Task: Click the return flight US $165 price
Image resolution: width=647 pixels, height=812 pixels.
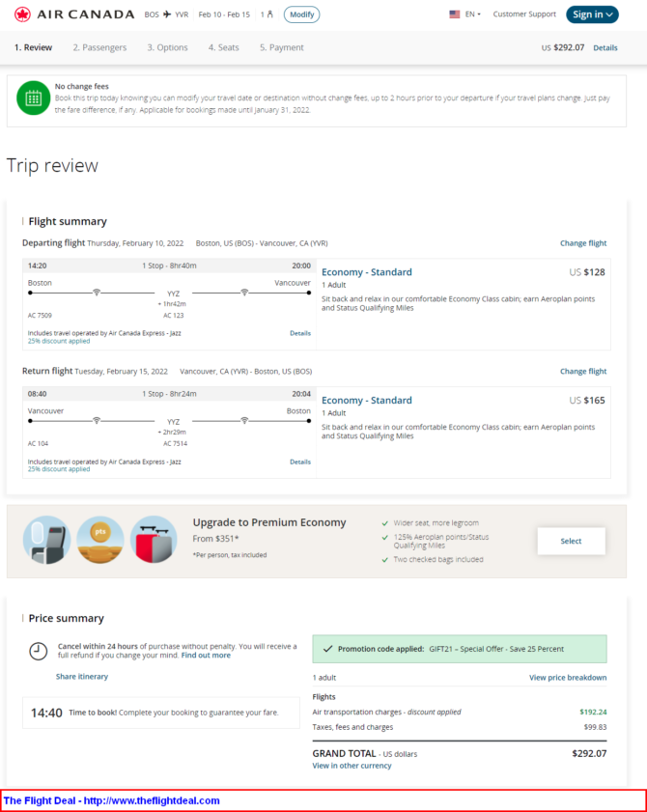Action: click(x=587, y=401)
